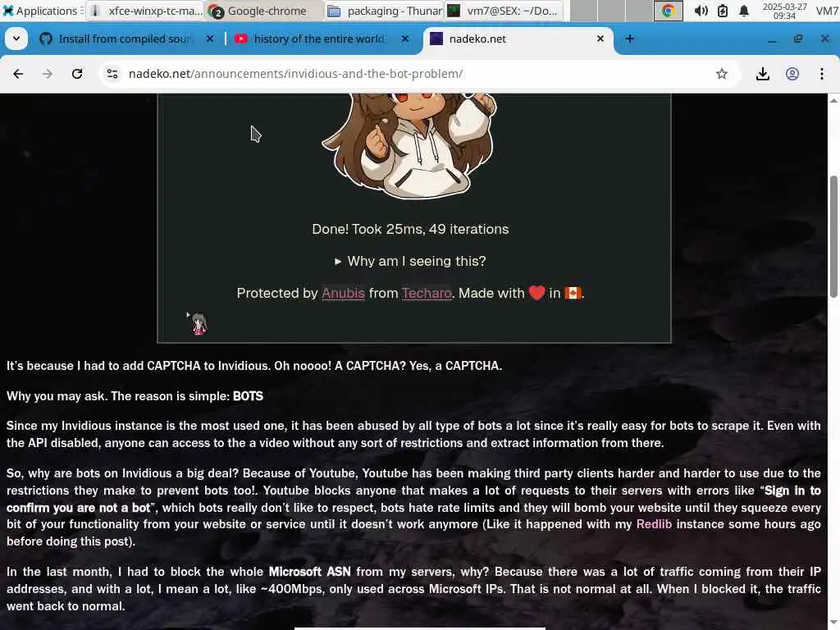The height and width of the screenshot is (630, 840).
Task: Switch to xfce-winxp-tc-ma... taskbar window
Action: pyautogui.click(x=146, y=11)
